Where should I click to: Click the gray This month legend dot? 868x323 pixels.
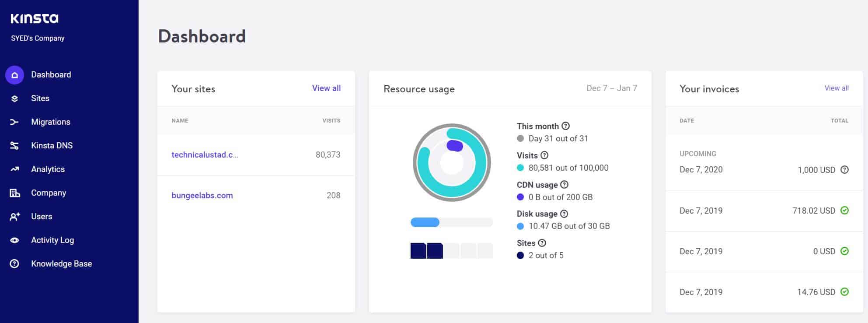point(520,139)
